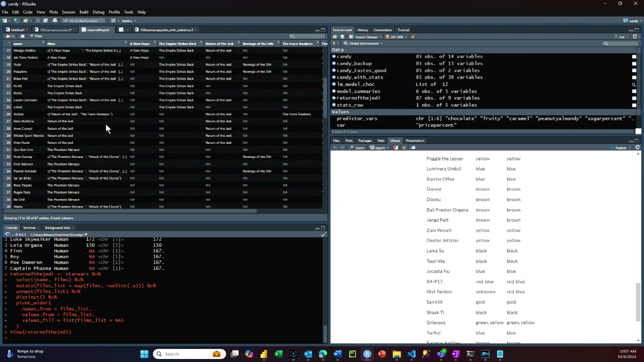
Task: Switch to the History tab
Action: (363, 30)
